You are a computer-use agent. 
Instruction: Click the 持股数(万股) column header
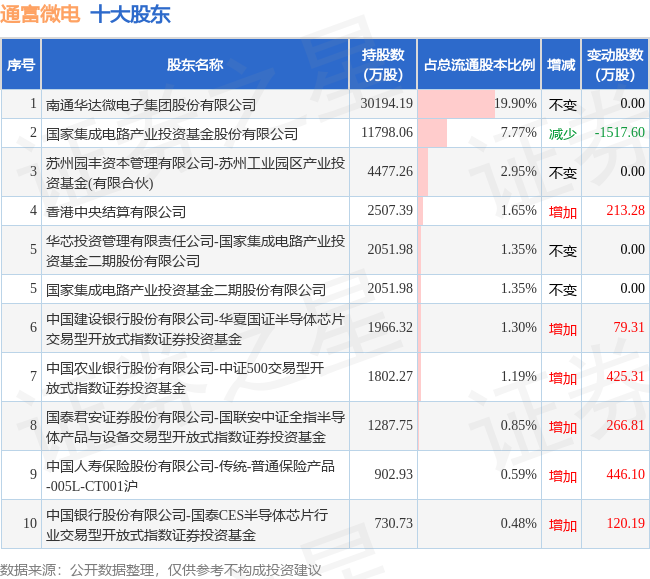(x=383, y=65)
